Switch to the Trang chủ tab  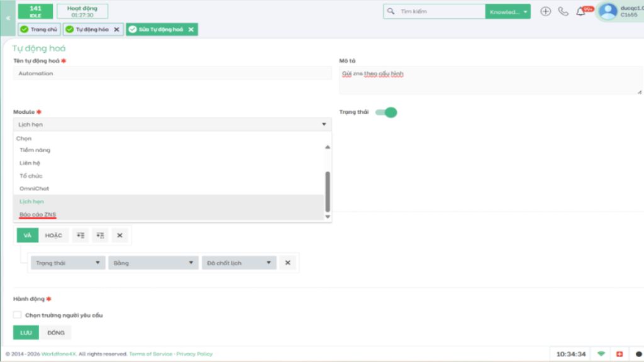point(40,29)
